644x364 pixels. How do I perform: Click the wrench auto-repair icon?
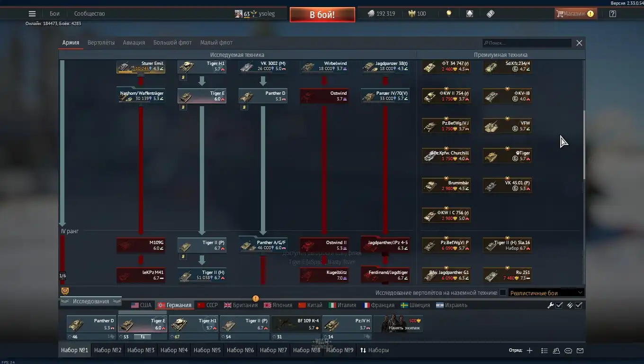pos(551,305)
